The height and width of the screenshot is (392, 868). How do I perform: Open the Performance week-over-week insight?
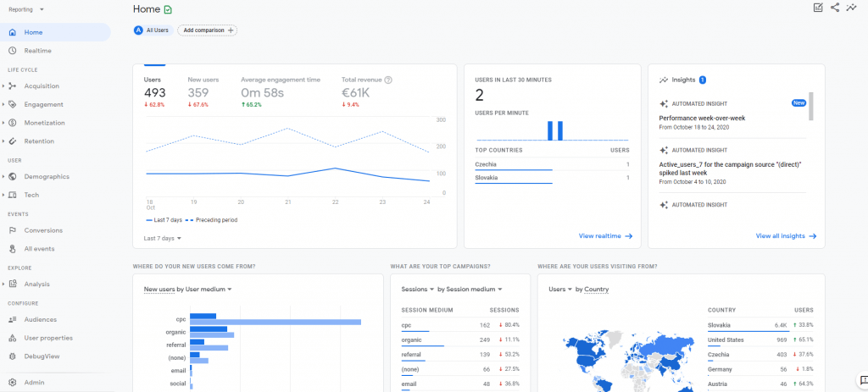tap(702, 119)
